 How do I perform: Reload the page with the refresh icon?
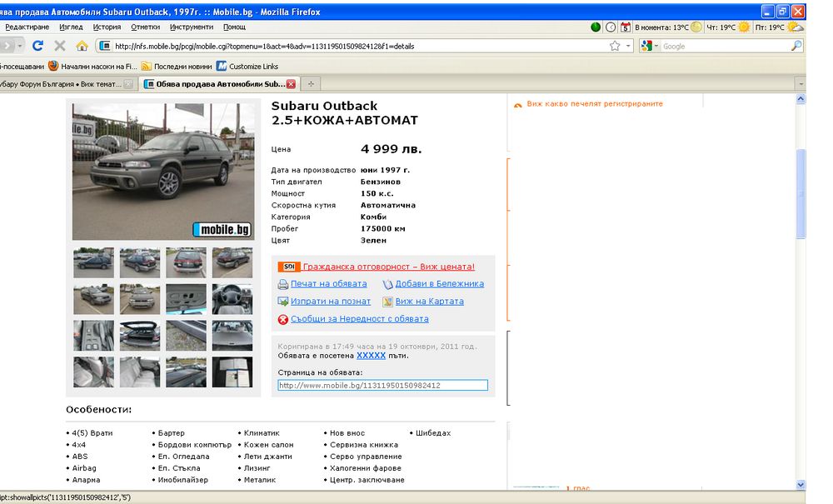(37, 46)
